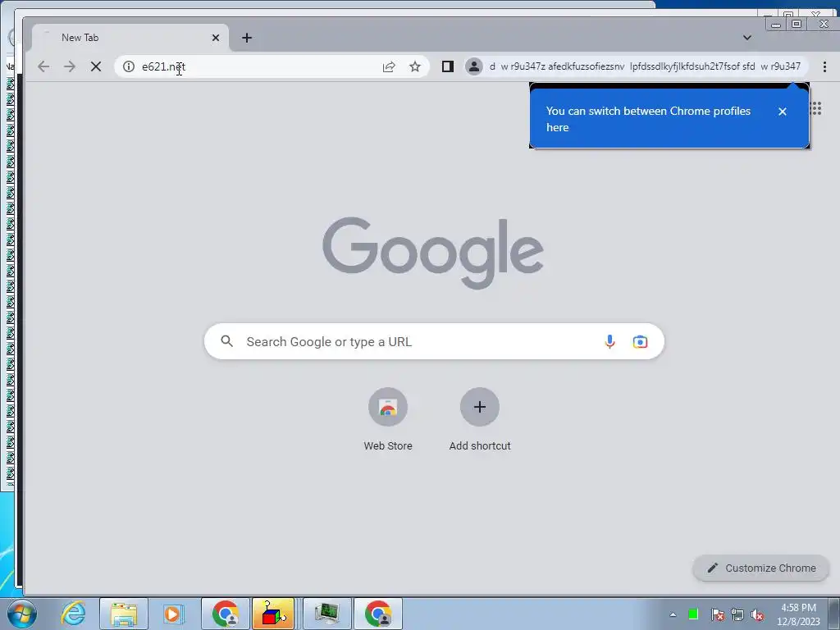Open the taskbar clock and date
This screenshot has width=840, height=630.
pos(798,614)
